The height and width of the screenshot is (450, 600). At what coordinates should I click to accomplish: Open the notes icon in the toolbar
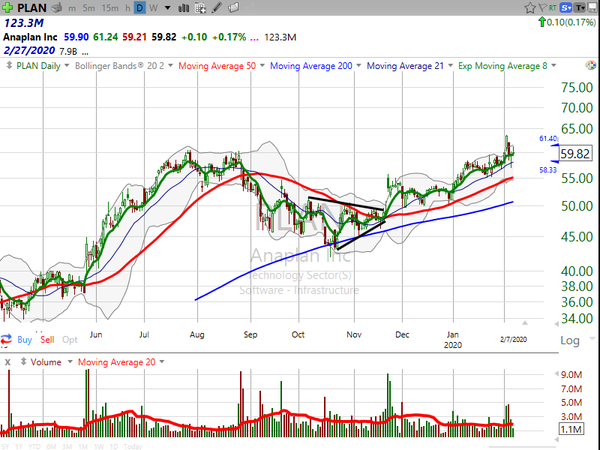point(233,8)
